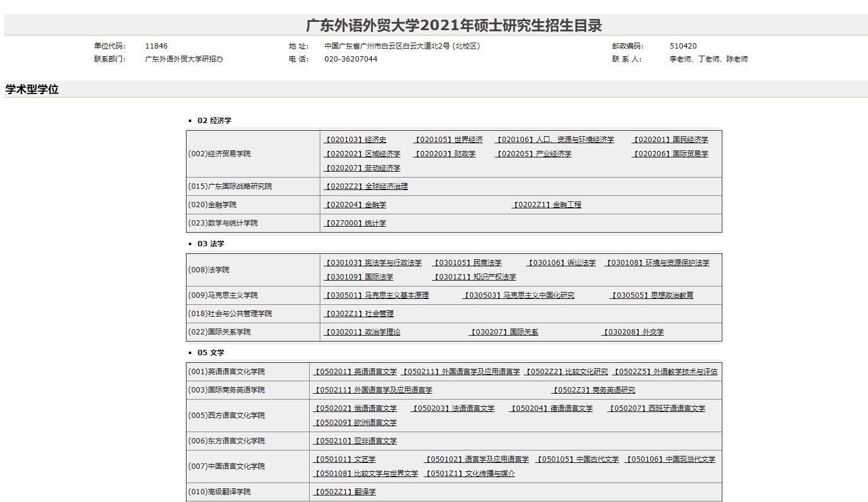Select 【050207】西班牙语语言文学 link
Viewport: 868px width, 502px height.
click(656, 408)
